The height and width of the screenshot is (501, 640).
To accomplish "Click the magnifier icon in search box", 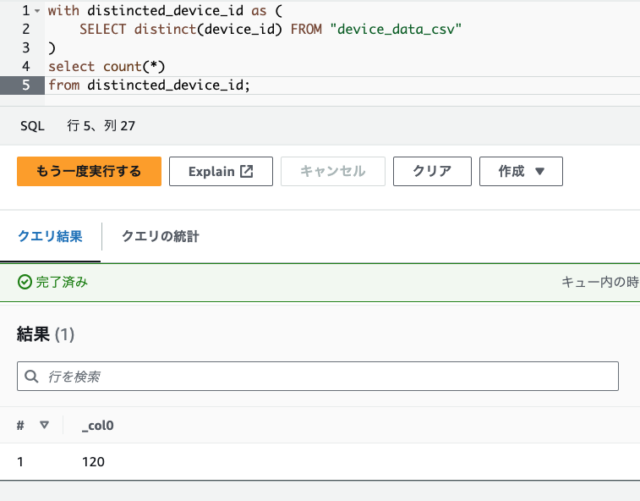I will [31, 376].
